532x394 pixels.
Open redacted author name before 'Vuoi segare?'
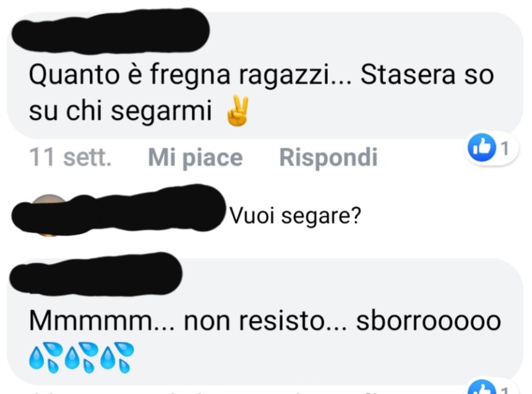[119, 210]
